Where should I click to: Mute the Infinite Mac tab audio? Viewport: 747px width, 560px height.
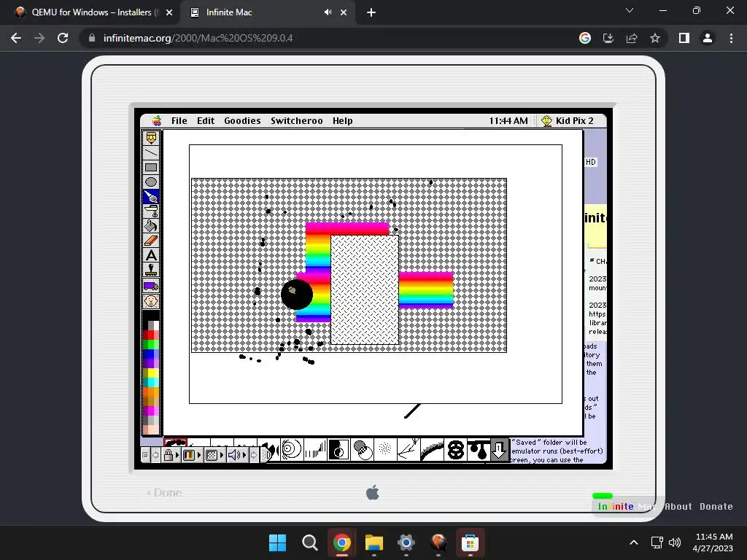point(328,12)
